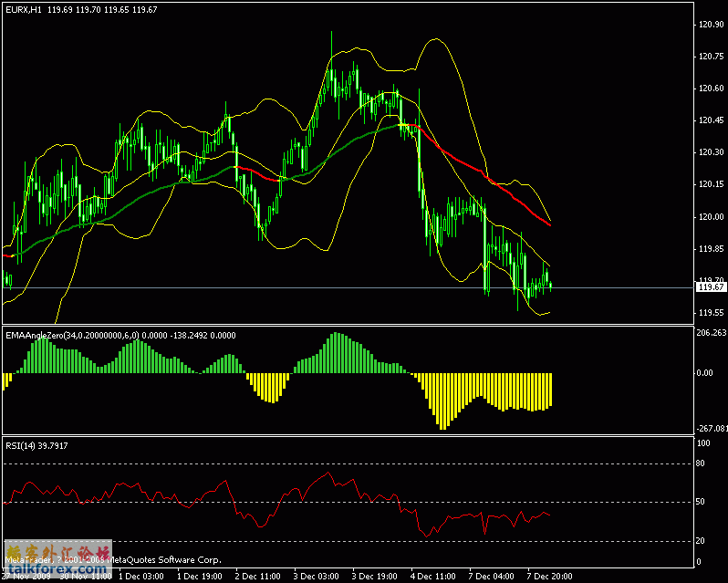Click the 120.00 price axis label

(710, 216)
